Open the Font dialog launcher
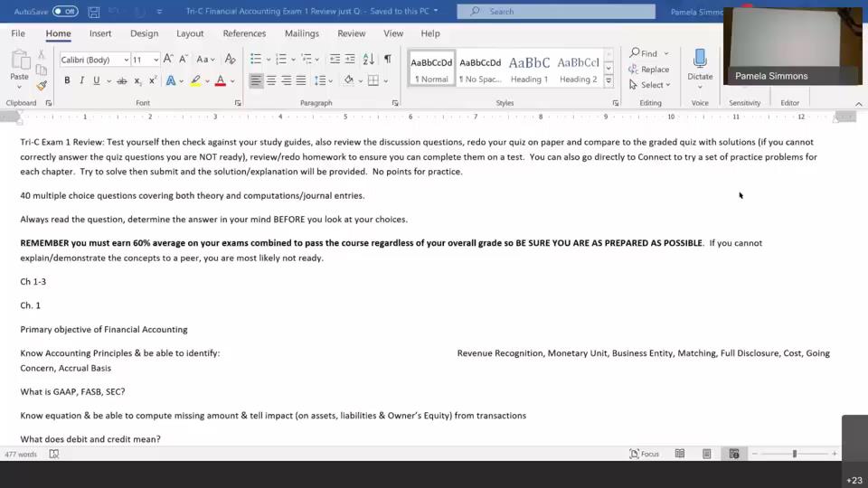Screen dimensions: 868x488 [238, 103]
